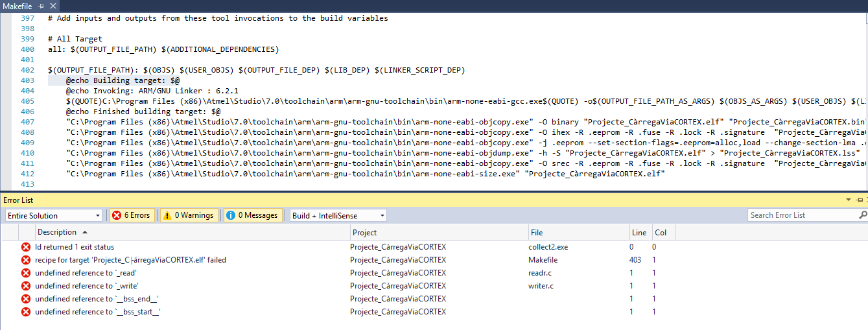Click the error icon for 'ld returned 1 exit status'
Screen dimensions: 868x330
point(26,247)
